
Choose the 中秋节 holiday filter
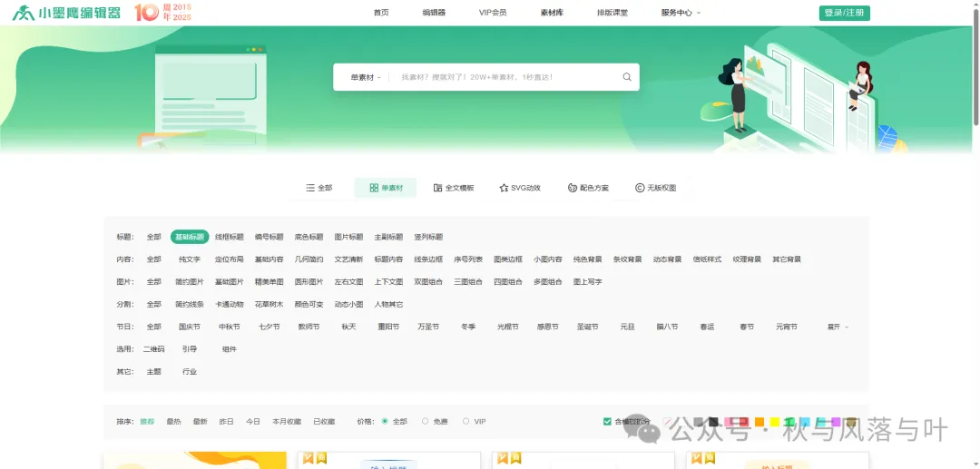point(230,327)
